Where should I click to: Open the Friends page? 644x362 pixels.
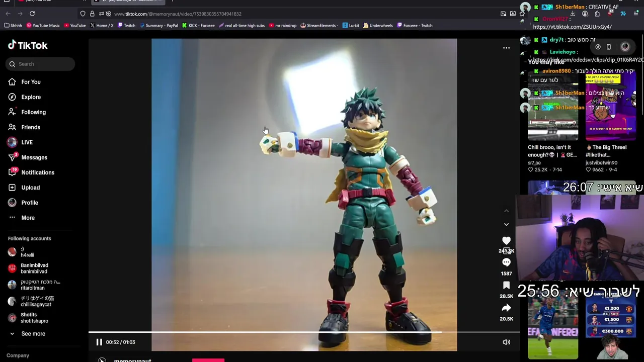tap(24, 127)
